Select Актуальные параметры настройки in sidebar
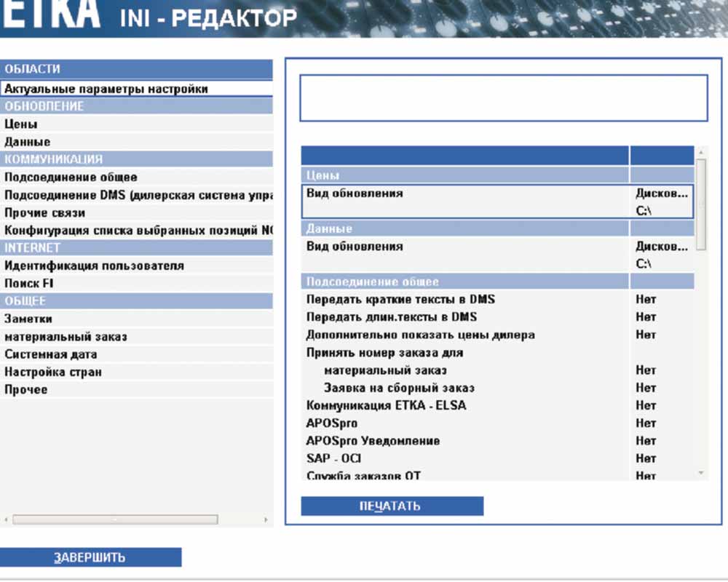The image size is (728, 582). pos(106,89)
